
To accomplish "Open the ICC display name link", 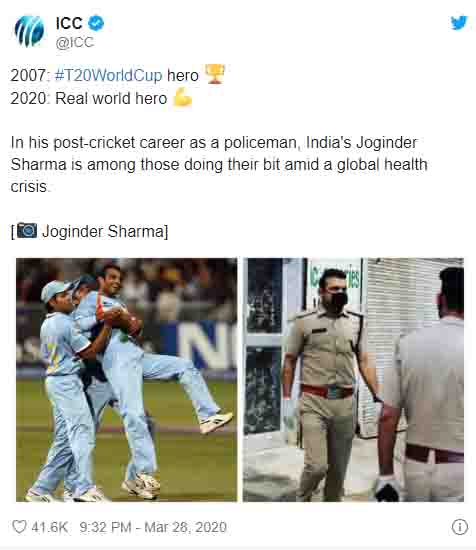I will click(x=69, y=24).
